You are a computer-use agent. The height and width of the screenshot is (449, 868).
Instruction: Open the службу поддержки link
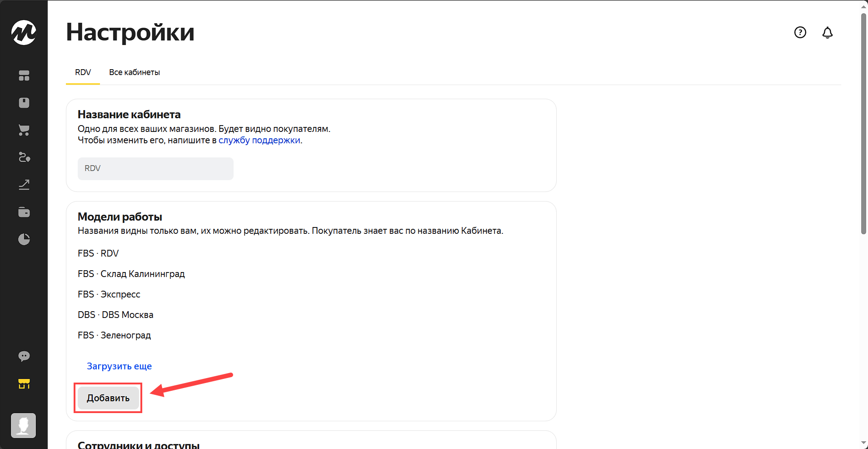pos(259,140)
